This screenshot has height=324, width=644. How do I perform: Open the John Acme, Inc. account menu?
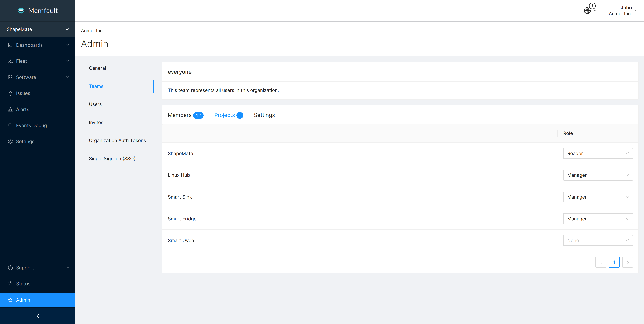623,11
